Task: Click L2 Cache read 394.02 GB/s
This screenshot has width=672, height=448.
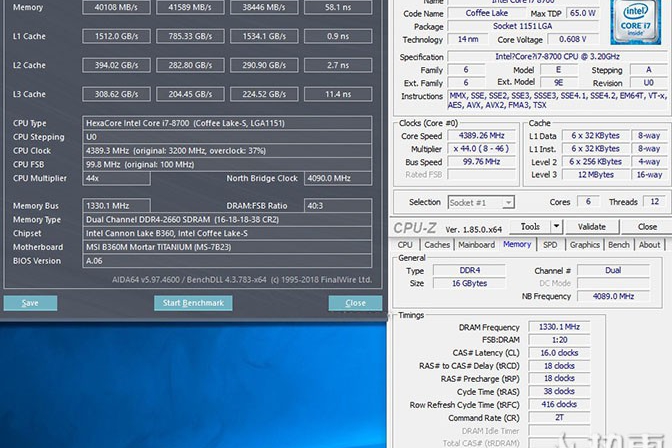Action: (116, 65)
